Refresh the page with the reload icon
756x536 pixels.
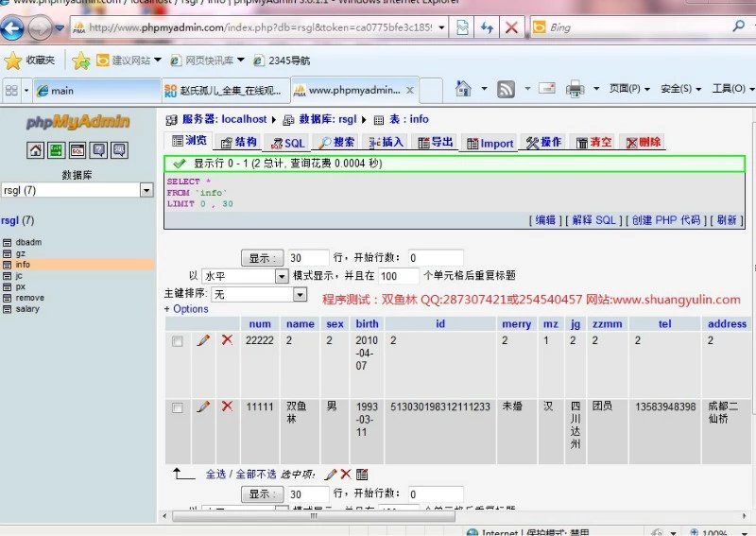[x=487, y=27]
